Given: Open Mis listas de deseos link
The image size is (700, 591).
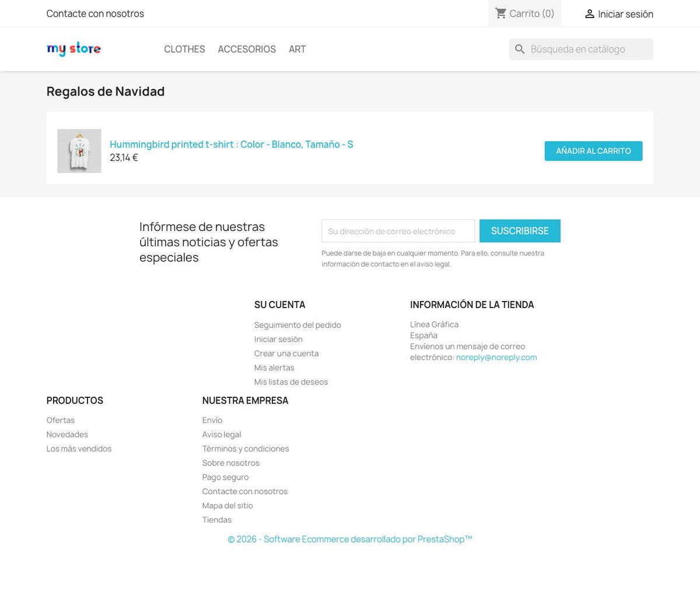Looking at the screenshot, I should pos(291,382).
